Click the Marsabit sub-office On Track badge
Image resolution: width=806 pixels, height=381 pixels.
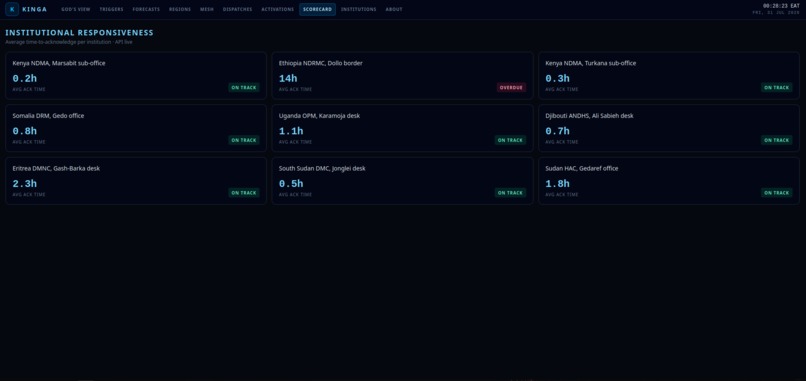pyautogui.click(x=244, y=87)
